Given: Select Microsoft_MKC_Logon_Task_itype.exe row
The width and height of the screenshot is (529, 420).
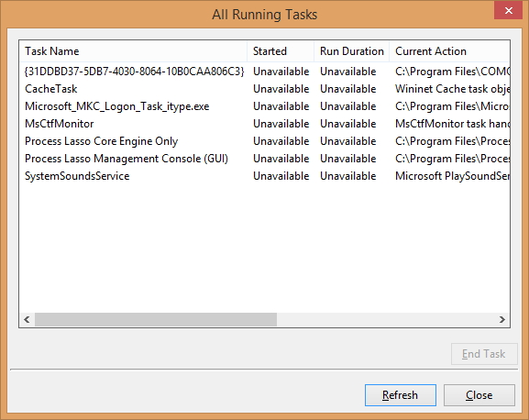Looking at the screenshot, I should coord(264,106).
